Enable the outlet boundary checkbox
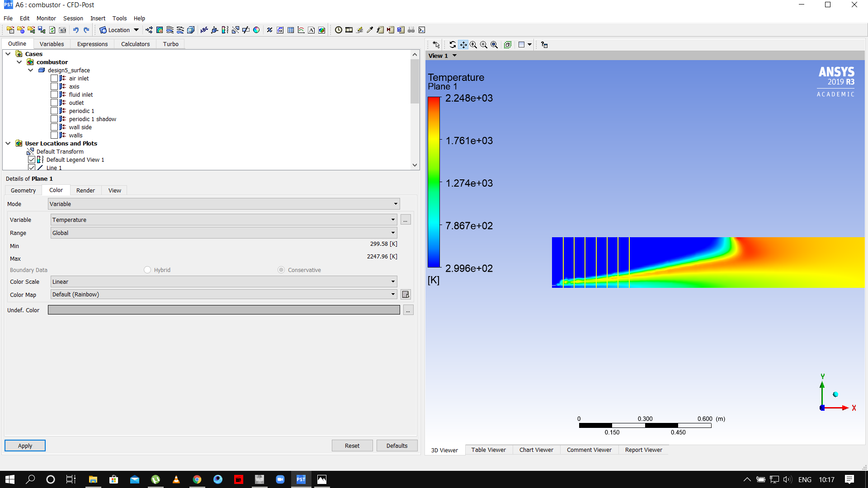868x488 pixels. point(54,103)
